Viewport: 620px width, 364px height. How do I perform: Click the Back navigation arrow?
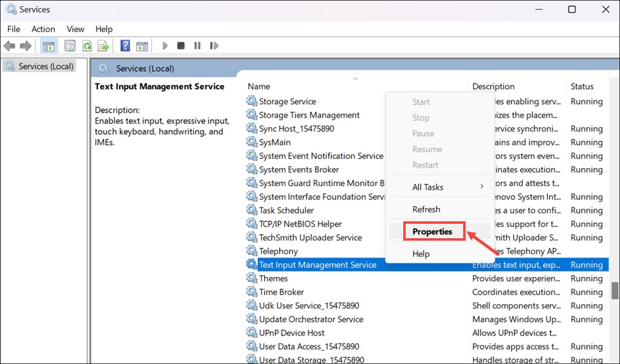[10, 45]
